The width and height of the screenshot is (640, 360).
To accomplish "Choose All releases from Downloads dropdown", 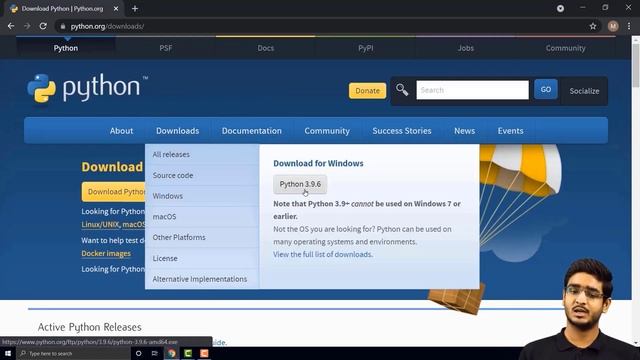I will pos(202,154).
